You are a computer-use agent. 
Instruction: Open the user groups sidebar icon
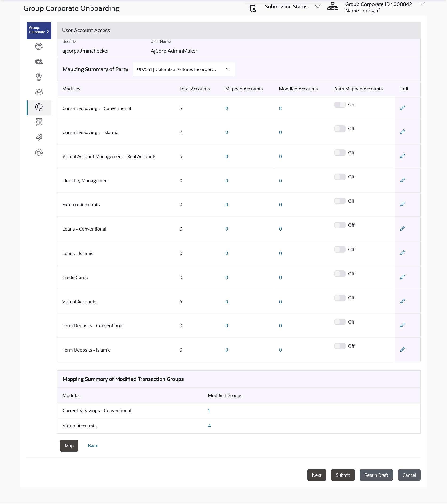[x=39, y=92]
